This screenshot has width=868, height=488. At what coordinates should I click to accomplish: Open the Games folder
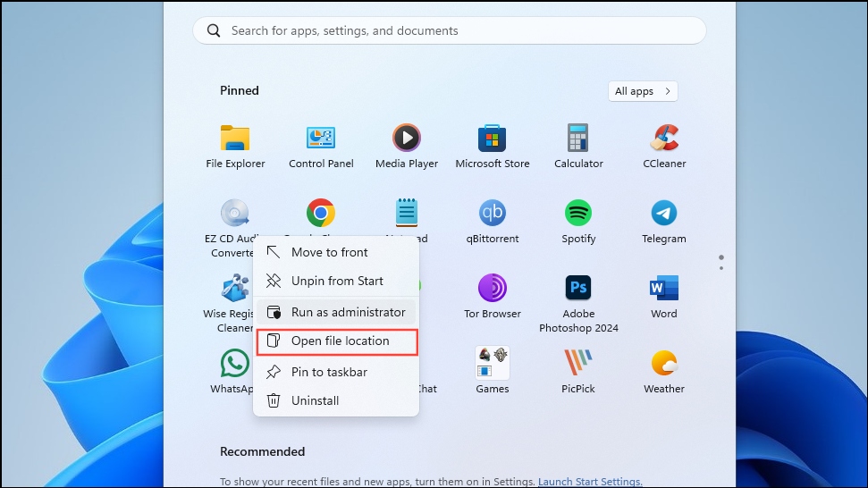point(493,371)
